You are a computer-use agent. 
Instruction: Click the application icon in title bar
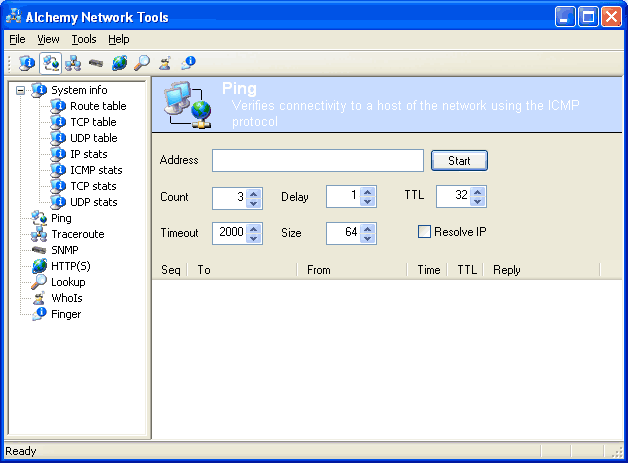click(x=14, y=16)
